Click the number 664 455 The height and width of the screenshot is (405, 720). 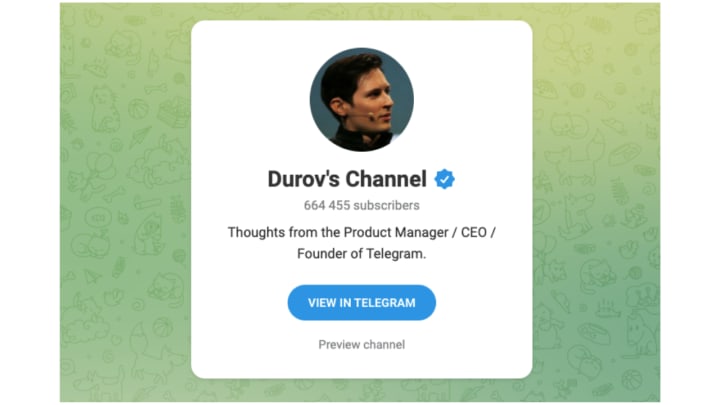pos(327,205)
